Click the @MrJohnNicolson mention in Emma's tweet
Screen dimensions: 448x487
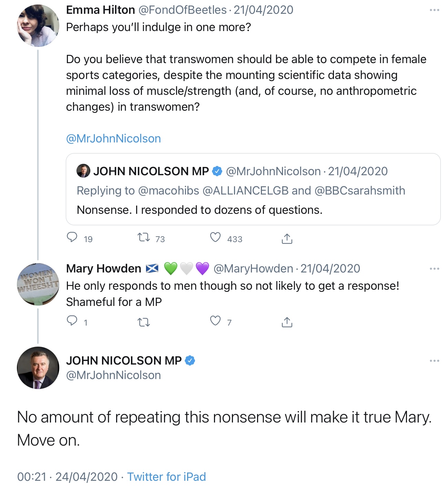113,139
